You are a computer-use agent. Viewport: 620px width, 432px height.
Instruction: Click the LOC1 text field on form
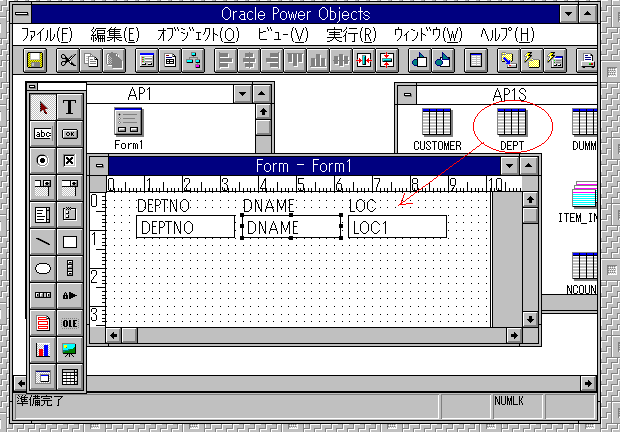[x=397, y=227]
